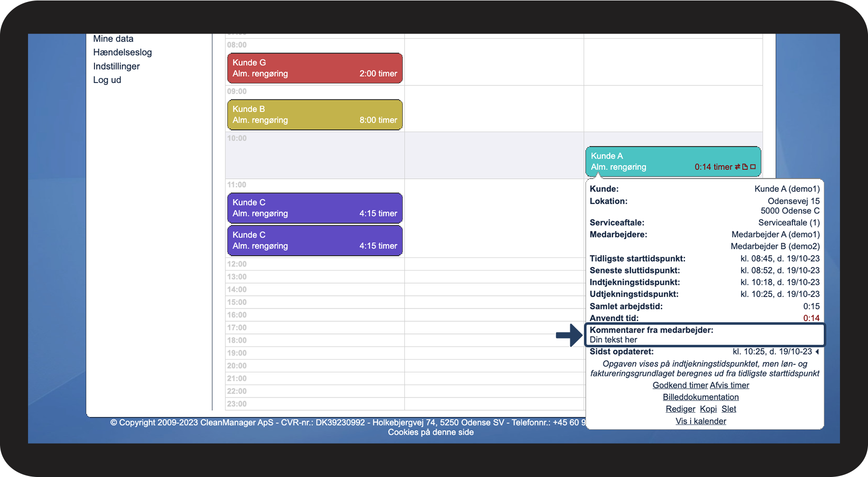Click the 21:00 time row label

tap(237, 379)
